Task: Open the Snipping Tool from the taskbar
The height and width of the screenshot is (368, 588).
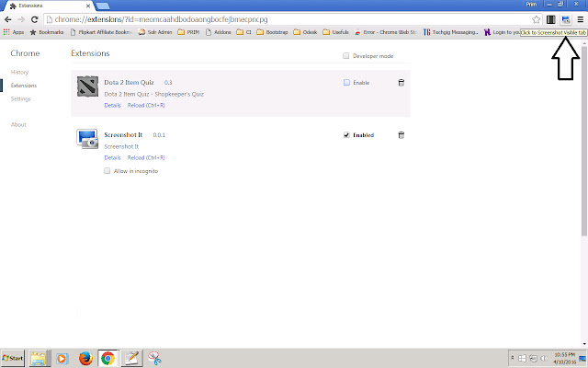Action: 154,358
